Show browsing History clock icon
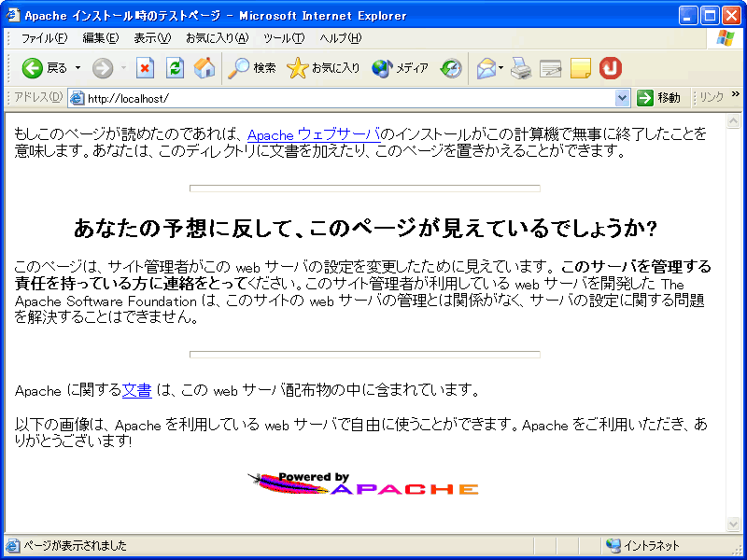 coord(451,68)
